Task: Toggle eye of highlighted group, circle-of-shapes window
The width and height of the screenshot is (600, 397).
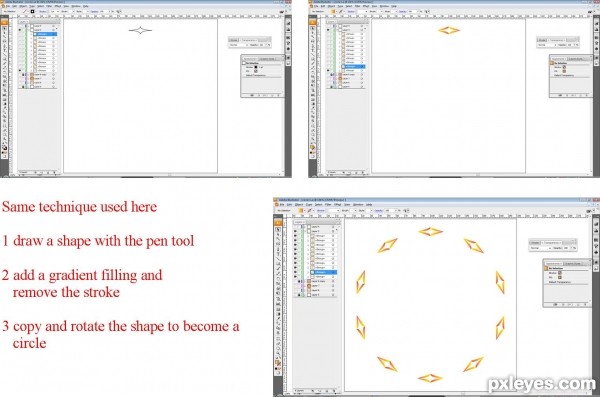Action: [295, 272]
